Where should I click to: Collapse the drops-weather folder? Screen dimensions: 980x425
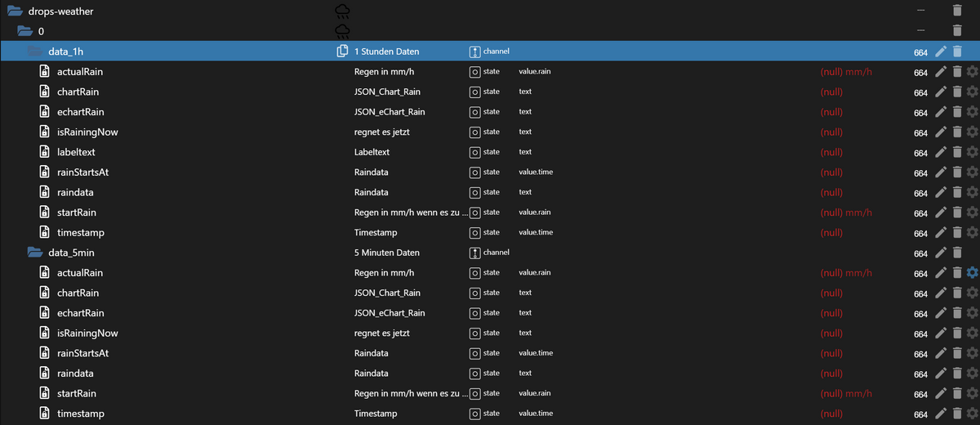(x=15, y=11)
